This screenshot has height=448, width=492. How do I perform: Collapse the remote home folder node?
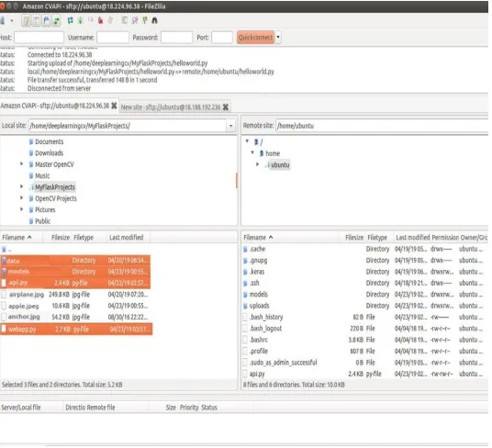click(252, 152)
